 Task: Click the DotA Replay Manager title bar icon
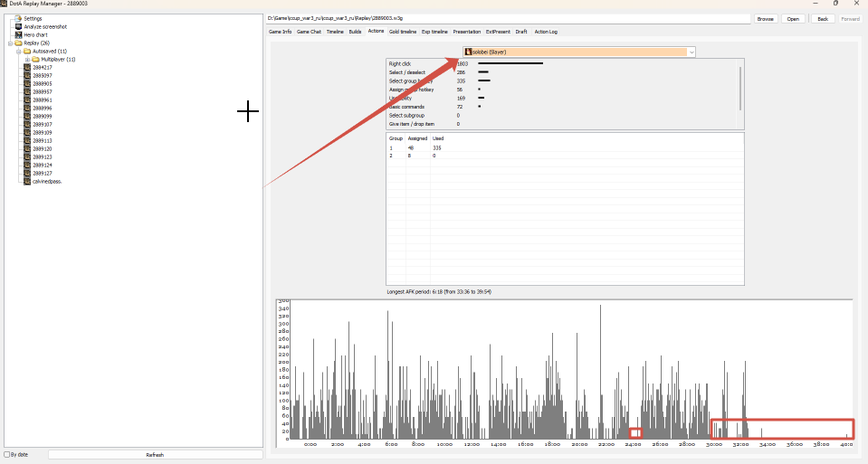click(4, 4)
